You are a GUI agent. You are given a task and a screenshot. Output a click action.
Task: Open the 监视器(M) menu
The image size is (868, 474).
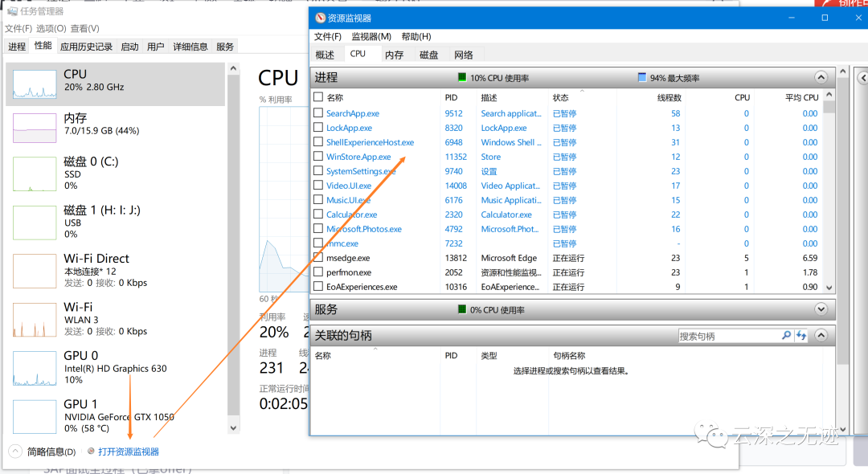tap(371, 36)
